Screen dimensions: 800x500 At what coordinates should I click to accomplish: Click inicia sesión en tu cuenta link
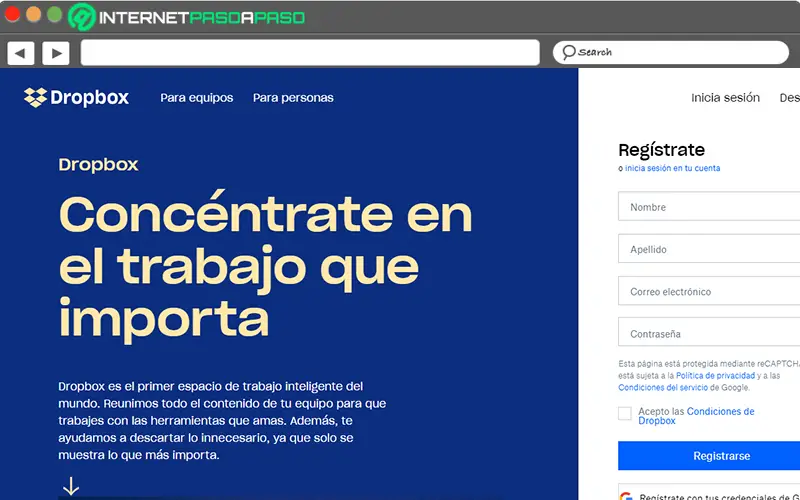pos(672,168)
